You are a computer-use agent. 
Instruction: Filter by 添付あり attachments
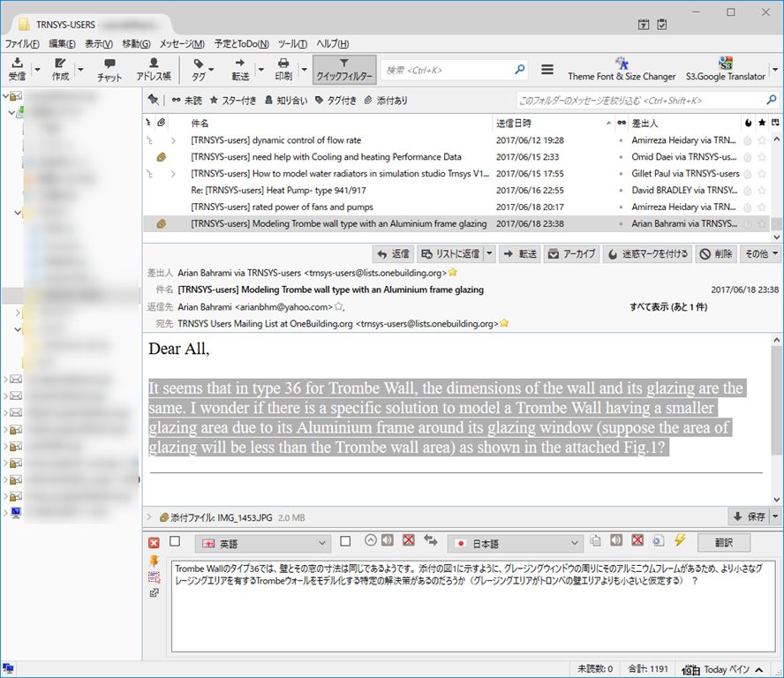[386, 101]
